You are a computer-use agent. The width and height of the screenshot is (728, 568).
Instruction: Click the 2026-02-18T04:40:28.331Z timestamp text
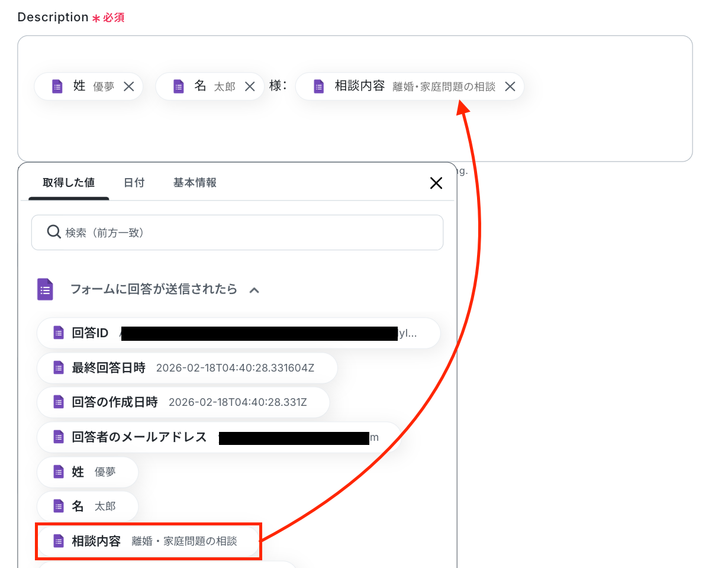[237, 402]
